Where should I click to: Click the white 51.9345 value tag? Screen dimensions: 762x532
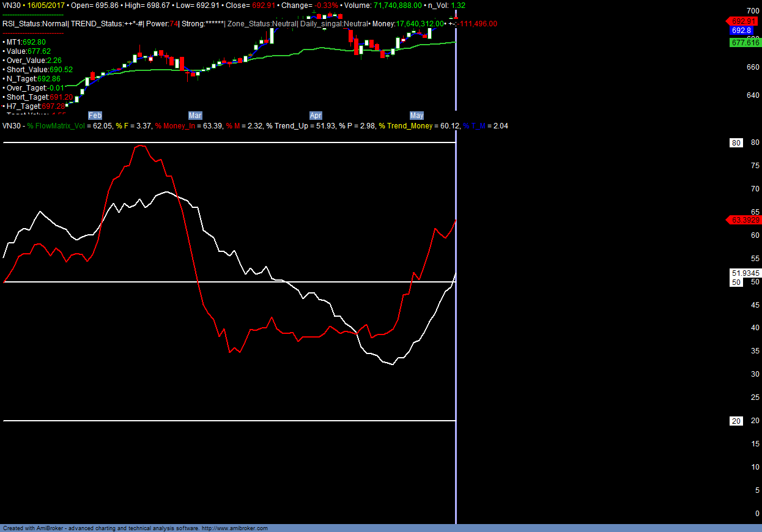[x=745, y=273]
